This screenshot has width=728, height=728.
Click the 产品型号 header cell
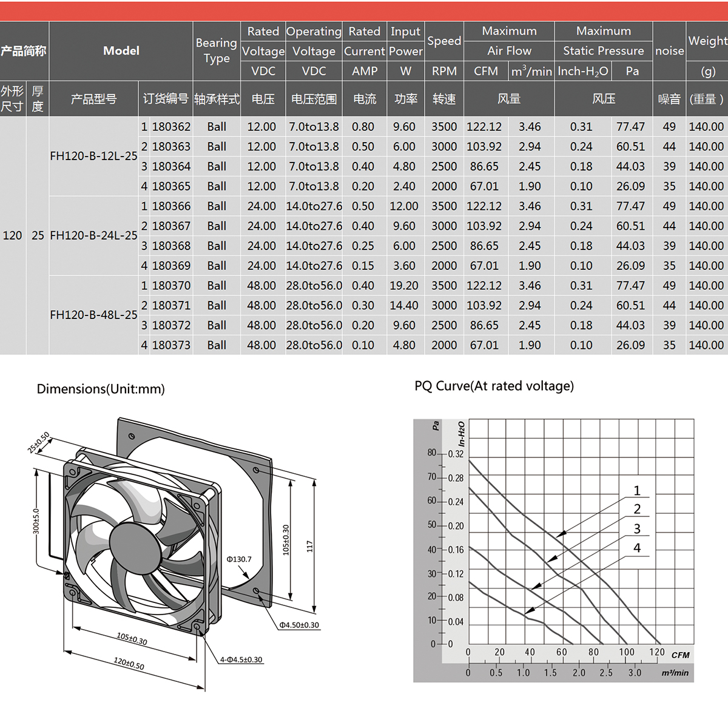(93, 99)
